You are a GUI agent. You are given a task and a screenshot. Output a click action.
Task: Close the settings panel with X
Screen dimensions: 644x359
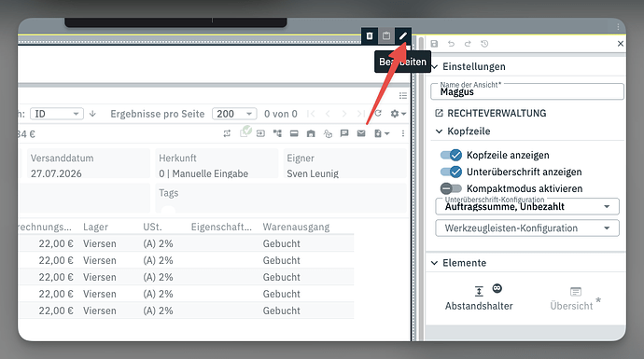pos(621,44)
